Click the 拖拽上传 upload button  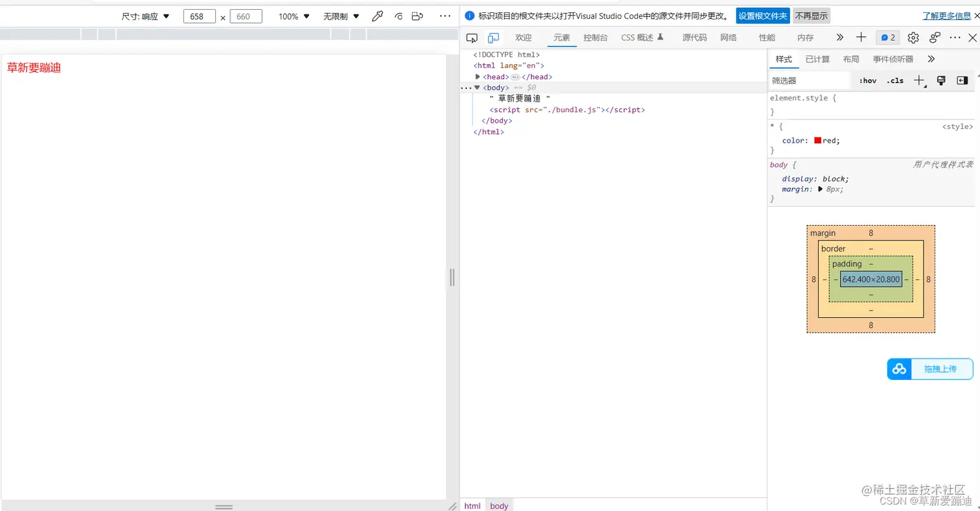(930, 369)
